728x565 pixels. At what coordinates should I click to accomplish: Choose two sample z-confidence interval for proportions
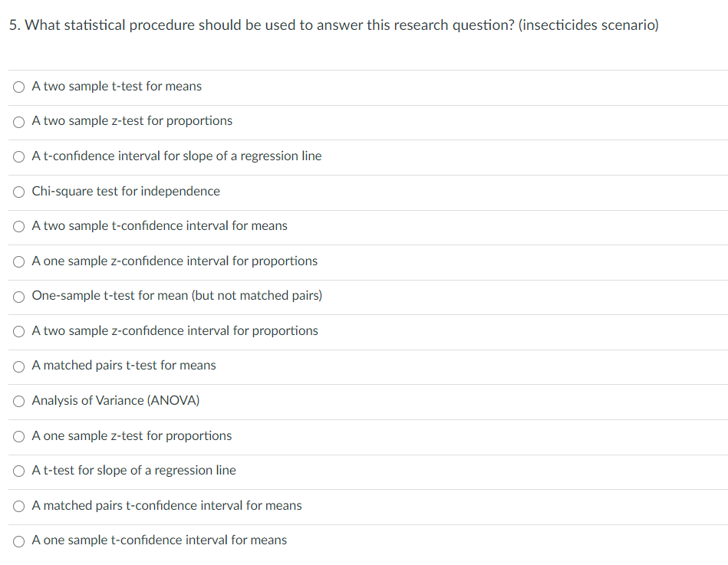tap(18, 331)
